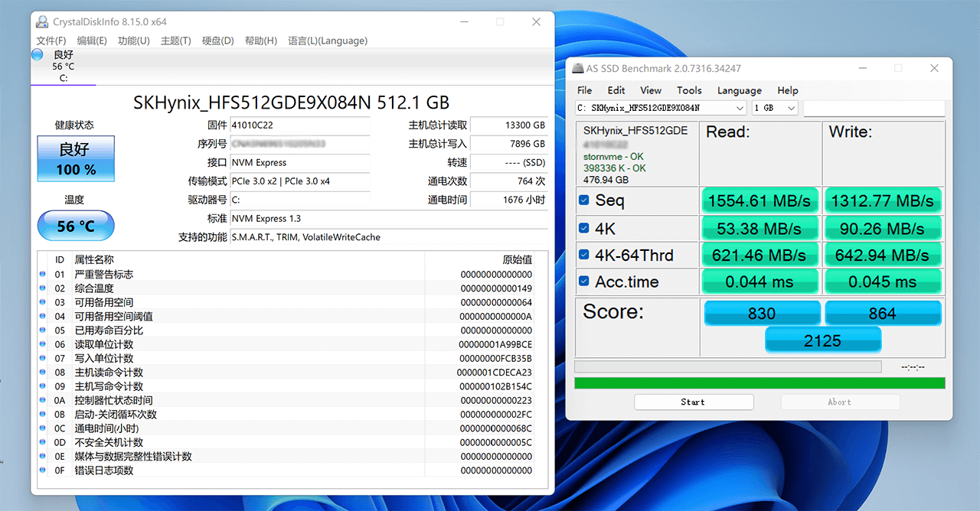Click the blue disk status orb for drive C:
Viewport: 980px width, 511px height.
click(38, 54)
